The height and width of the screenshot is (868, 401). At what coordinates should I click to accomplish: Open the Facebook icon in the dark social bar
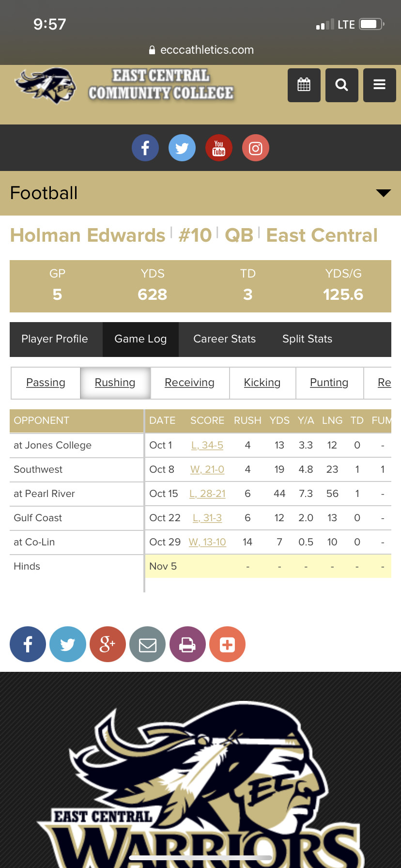pos(145,148)
